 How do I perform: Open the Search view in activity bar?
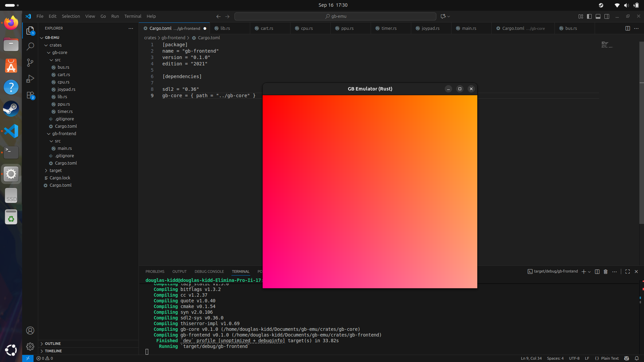[x=30, y=46]
